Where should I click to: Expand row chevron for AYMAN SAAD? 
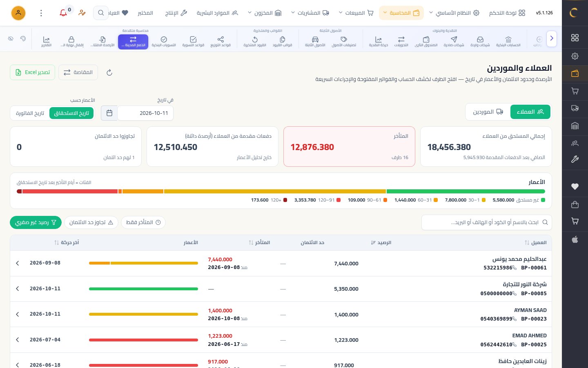pyautogui.click(x=18, y=314)
